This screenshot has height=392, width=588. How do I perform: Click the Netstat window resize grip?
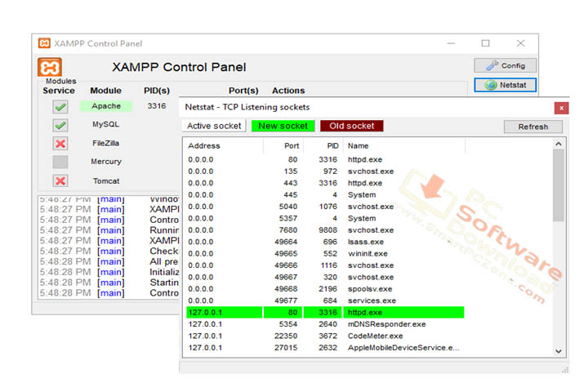(565, 370)
